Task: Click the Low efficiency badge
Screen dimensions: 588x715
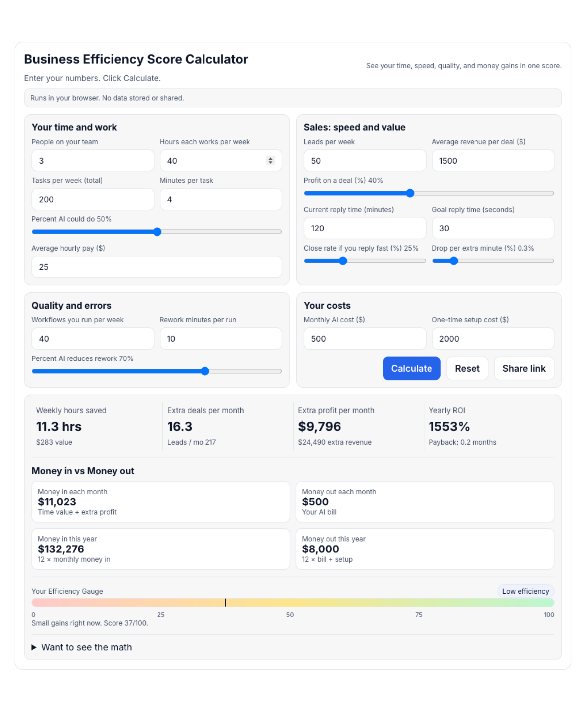Action: click(x=526, y=591)
